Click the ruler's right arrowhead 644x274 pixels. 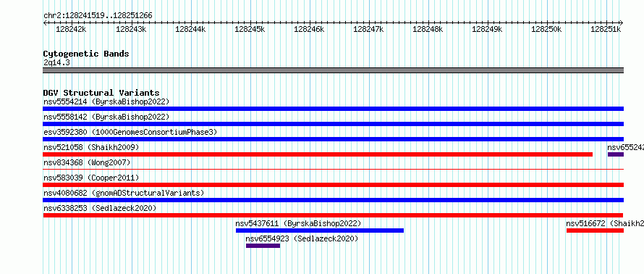pyautogui.click(x=622, y=22)
